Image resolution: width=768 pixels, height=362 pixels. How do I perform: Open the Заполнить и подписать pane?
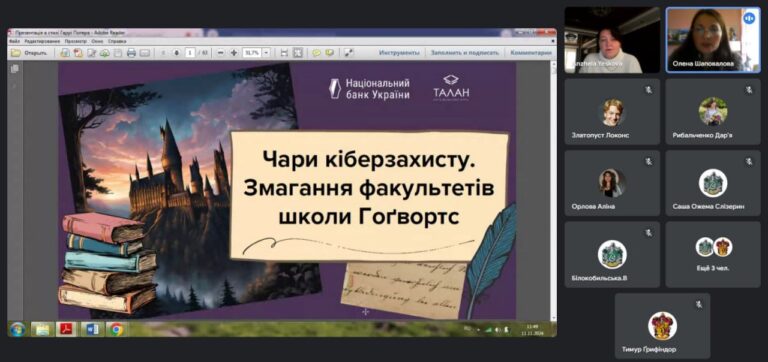(x=465, y=53)
